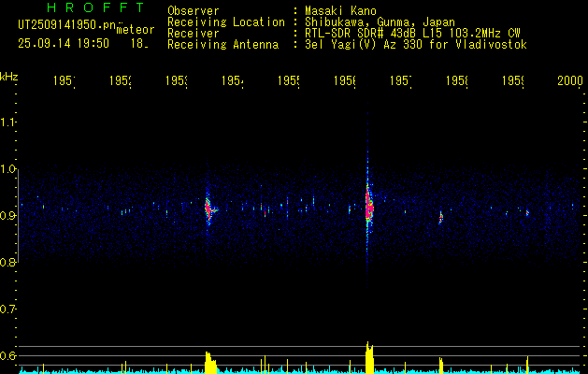Viewport: 588px width, 374px height.
Task: Click the 'Receiving Location' label
Action: click(x=226, y=22)
